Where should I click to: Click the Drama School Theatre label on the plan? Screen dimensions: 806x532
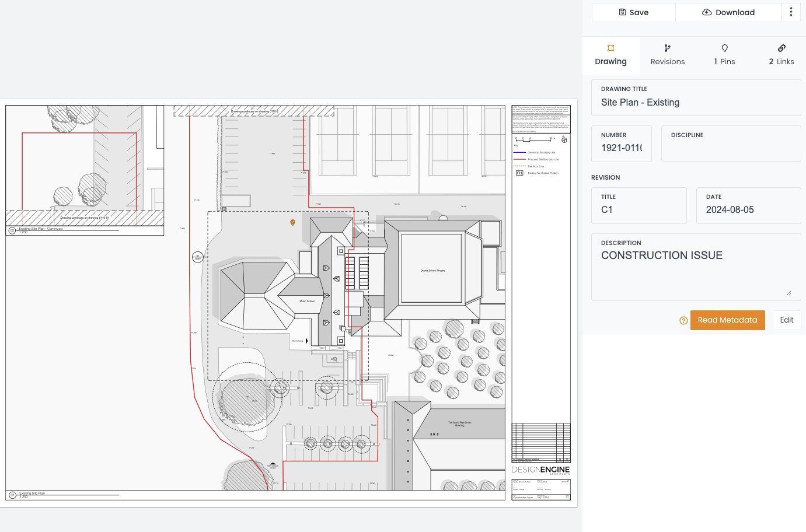432,271
